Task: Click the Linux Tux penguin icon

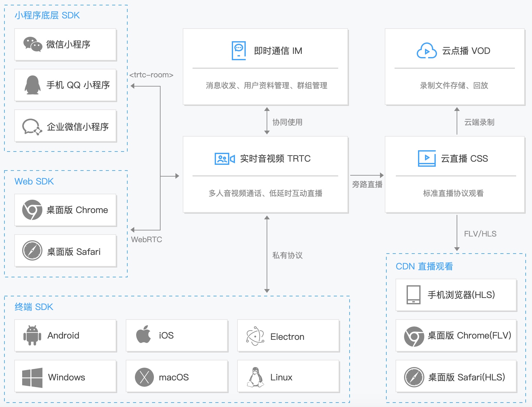Action: pyautogui.click(x=255, y=377)
